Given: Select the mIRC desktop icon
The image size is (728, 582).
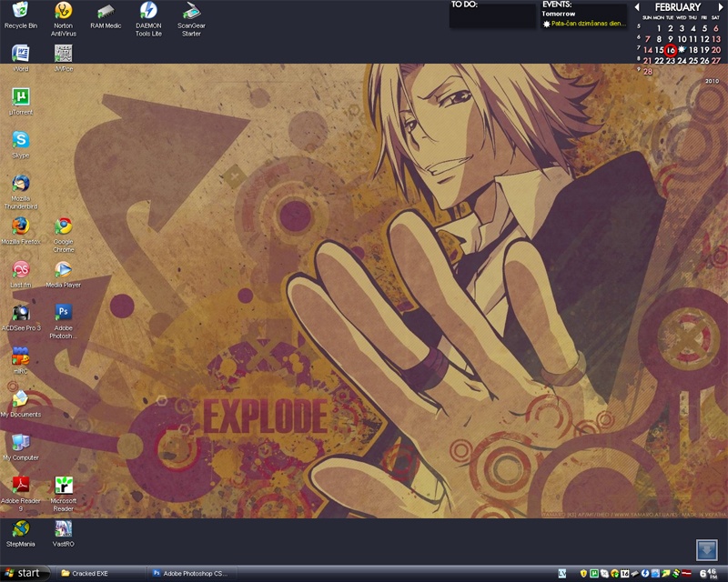Looking at the screenshot, I should click(20, 360).
